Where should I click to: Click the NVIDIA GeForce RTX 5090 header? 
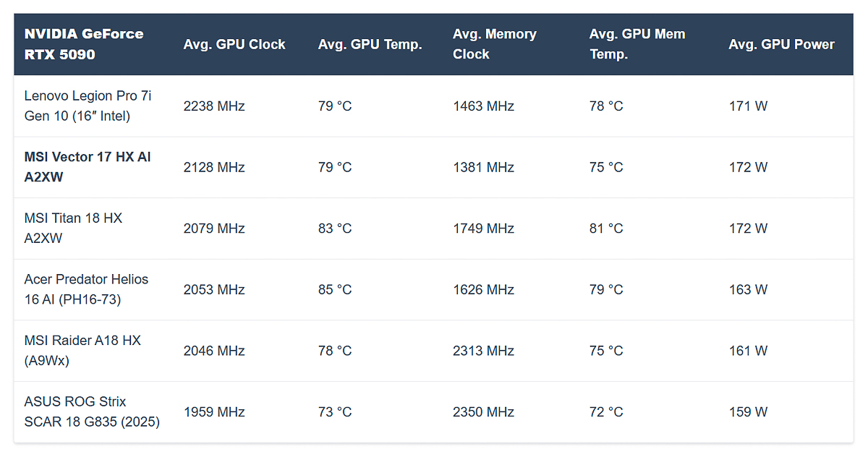point(84,44)
